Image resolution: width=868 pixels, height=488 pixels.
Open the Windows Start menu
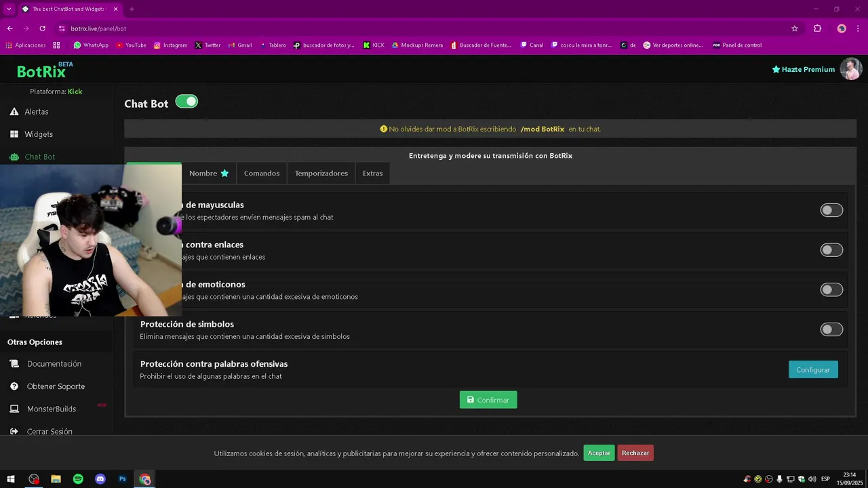pos(11,479)
